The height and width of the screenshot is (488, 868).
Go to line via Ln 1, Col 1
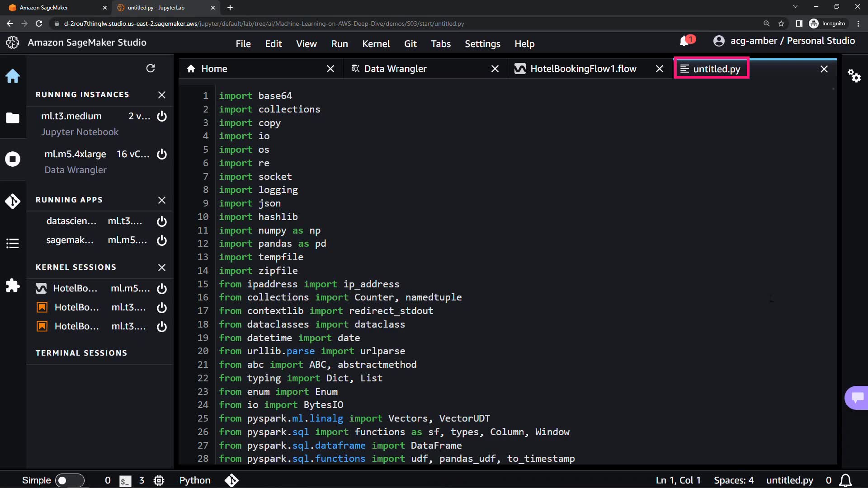coord(678,480)
